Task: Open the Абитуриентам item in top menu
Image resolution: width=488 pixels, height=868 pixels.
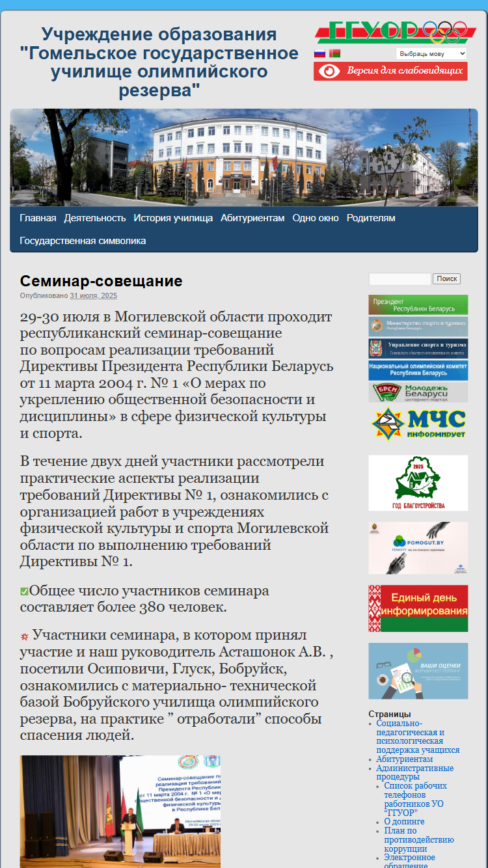Action: pos(252,218)
